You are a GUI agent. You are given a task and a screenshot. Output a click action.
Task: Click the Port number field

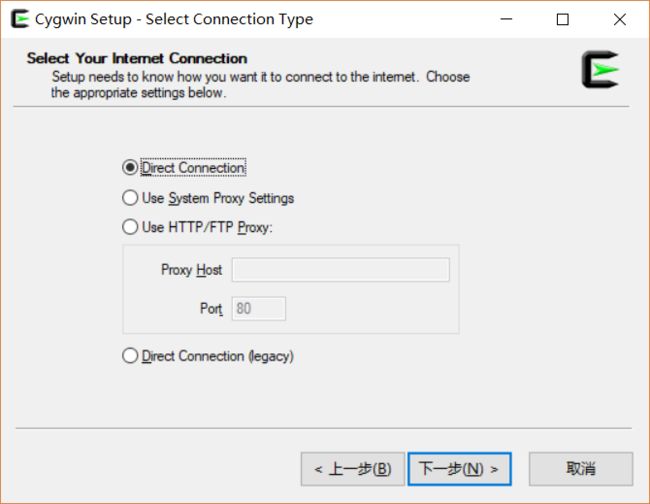pos(259,308)
